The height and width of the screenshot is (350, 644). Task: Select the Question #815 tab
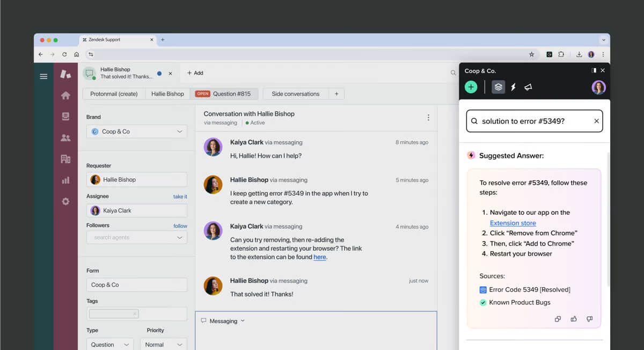pyautogui.click(x=224, y=94)
